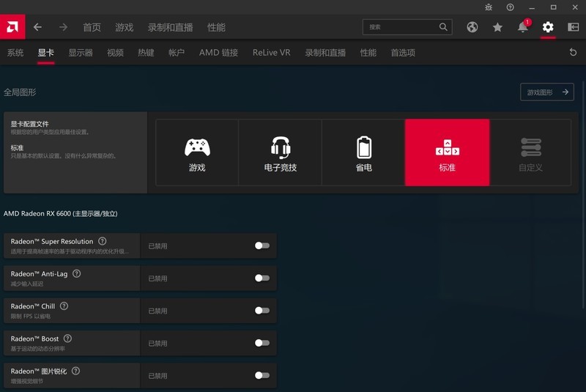Viewport: 586px width, 392px height.
Task: Enable Radeon Boost toggle
Action: click(x=262, y=343)
